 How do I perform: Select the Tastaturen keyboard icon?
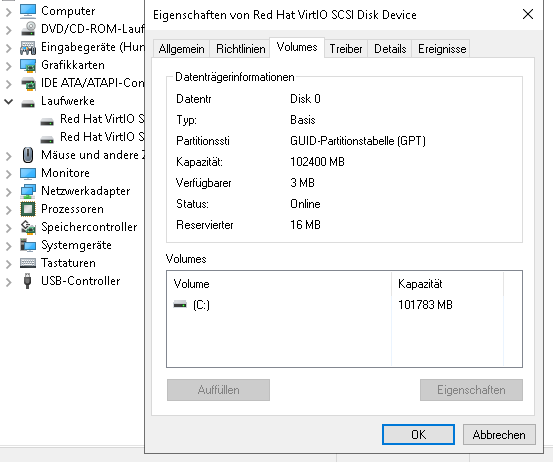tap(28, 263)
